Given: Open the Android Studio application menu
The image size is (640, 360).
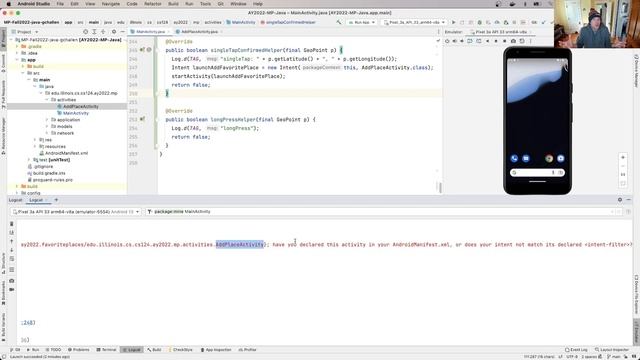Looking at the screenshot, I should click(33, 4).
